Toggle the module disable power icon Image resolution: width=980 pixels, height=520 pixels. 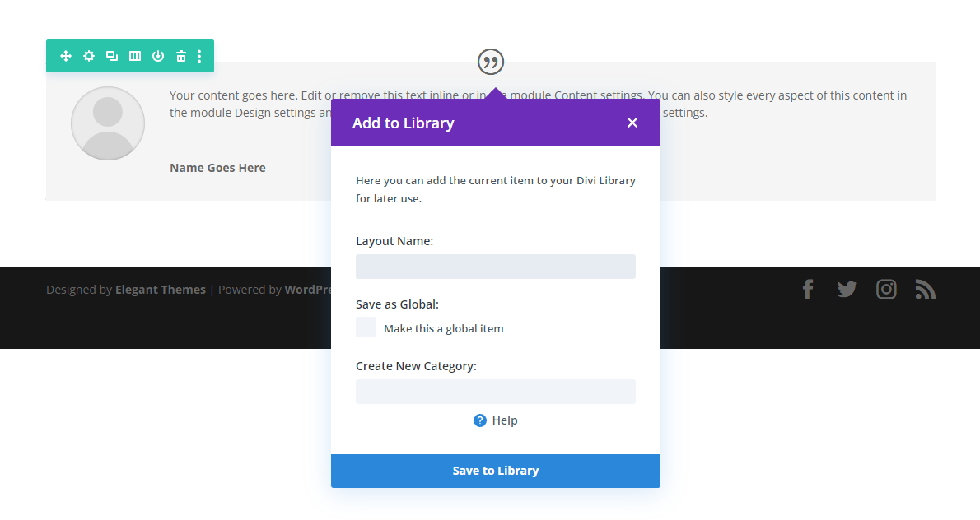pos(157,56)
